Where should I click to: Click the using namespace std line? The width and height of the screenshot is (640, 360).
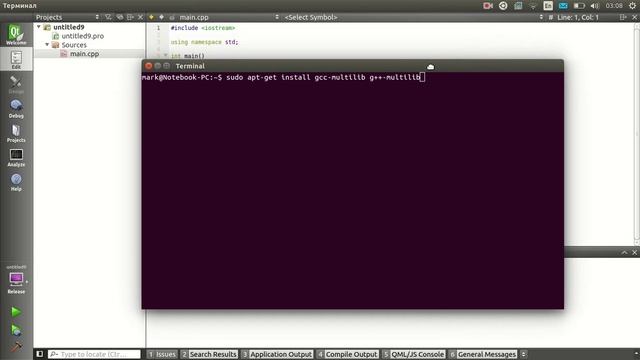click(204, 42)
